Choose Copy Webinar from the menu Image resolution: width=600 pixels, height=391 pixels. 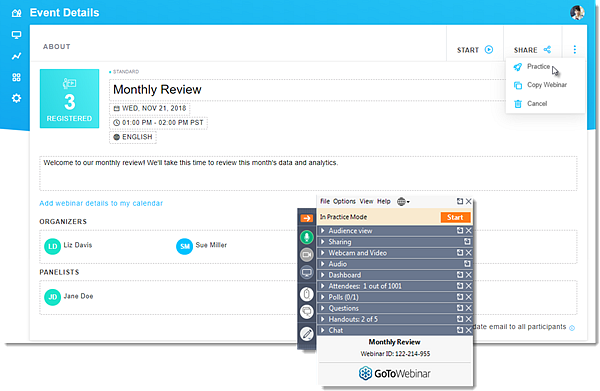tap(540, 85)
